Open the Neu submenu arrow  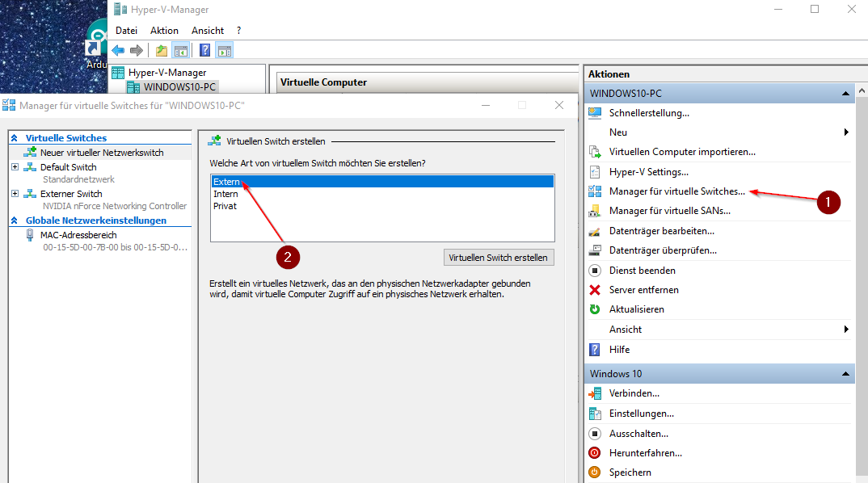pyautogui.click(x=846, y=132)
